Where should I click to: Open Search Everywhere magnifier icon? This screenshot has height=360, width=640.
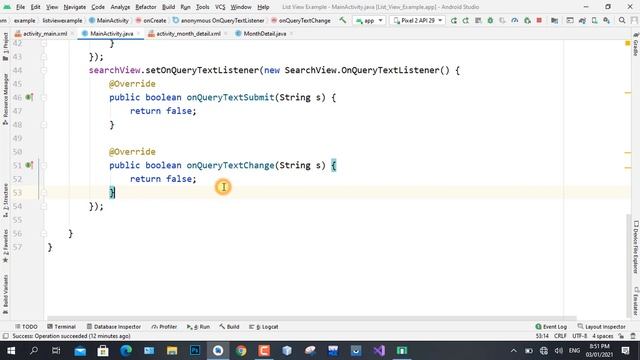pos(622,20)
